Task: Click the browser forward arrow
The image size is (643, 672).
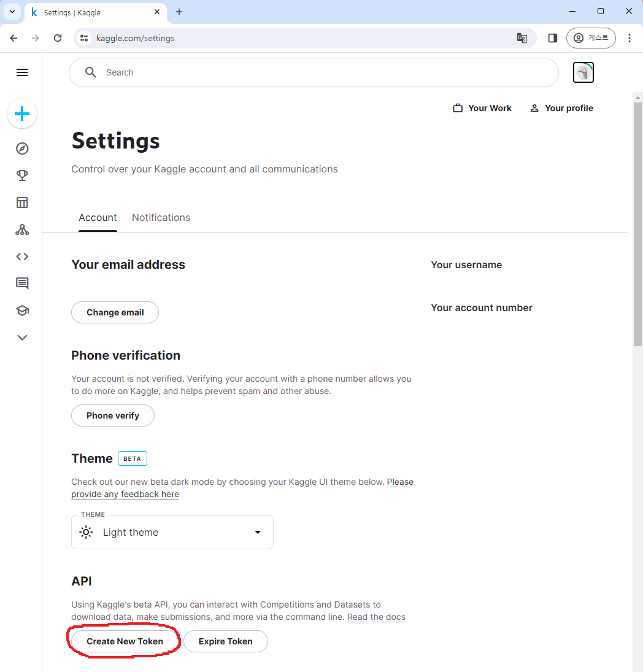Action: pos(36,38)
